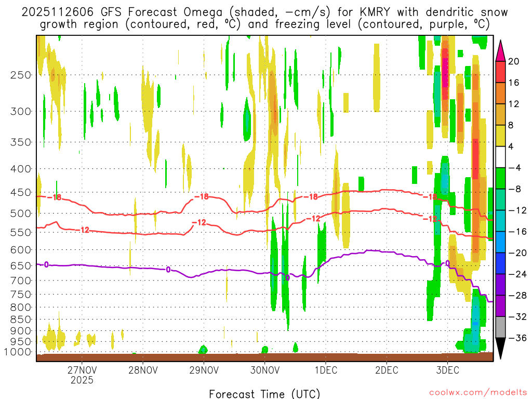The height and width of the screenshot is (399, 532).
Task: Click the color scale tick label -20
Action: (x=517, y=253)
